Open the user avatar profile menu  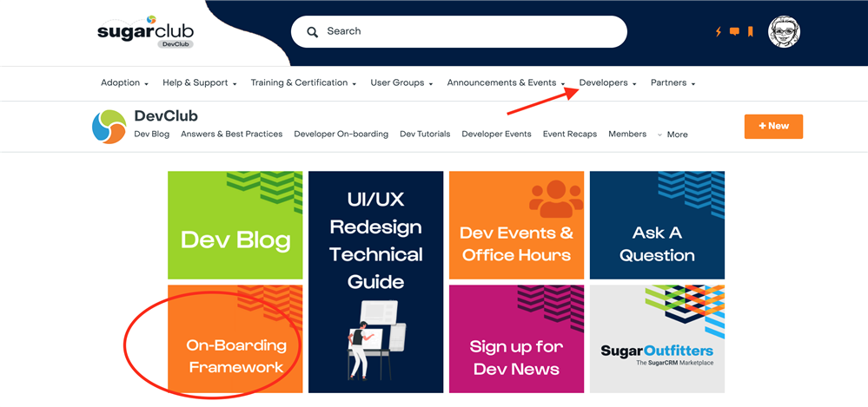pos(784,31)
